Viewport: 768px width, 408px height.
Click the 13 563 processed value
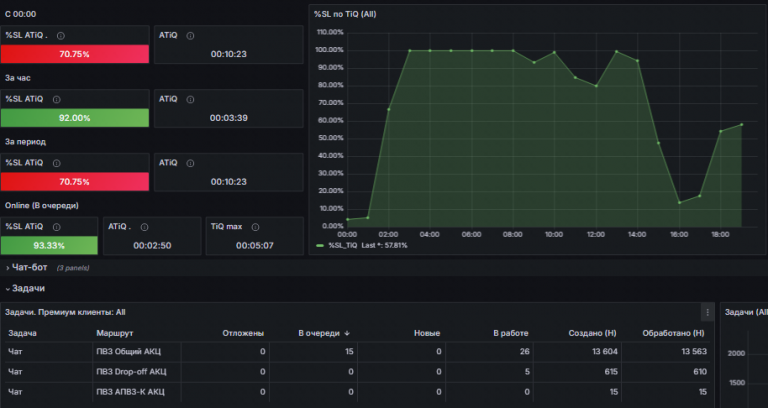(694, 351)
